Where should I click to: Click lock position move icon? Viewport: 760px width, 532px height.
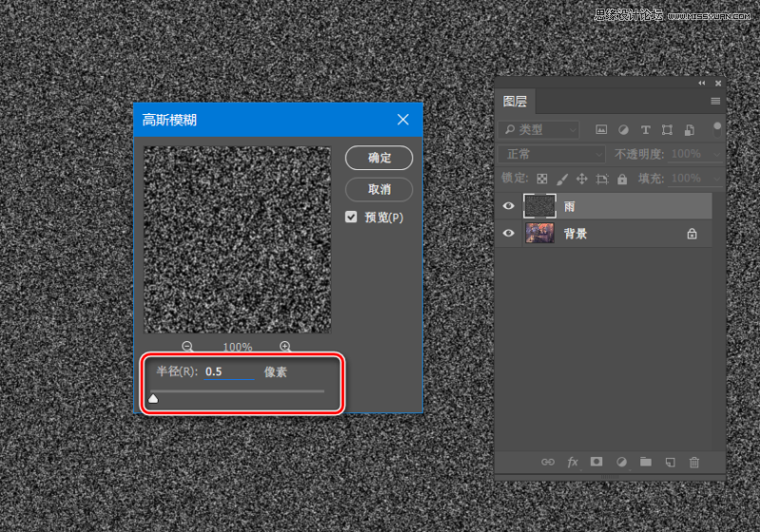click(x=581, y=179)
